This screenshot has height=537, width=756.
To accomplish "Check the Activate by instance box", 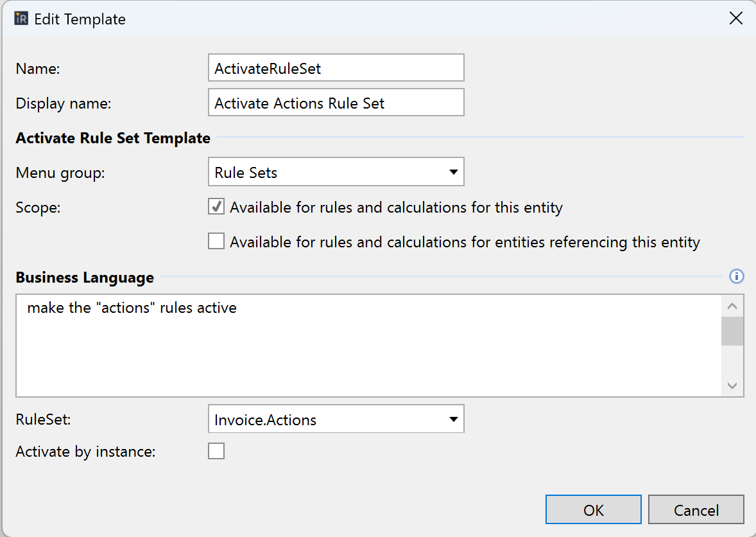I will coord(217,452).
